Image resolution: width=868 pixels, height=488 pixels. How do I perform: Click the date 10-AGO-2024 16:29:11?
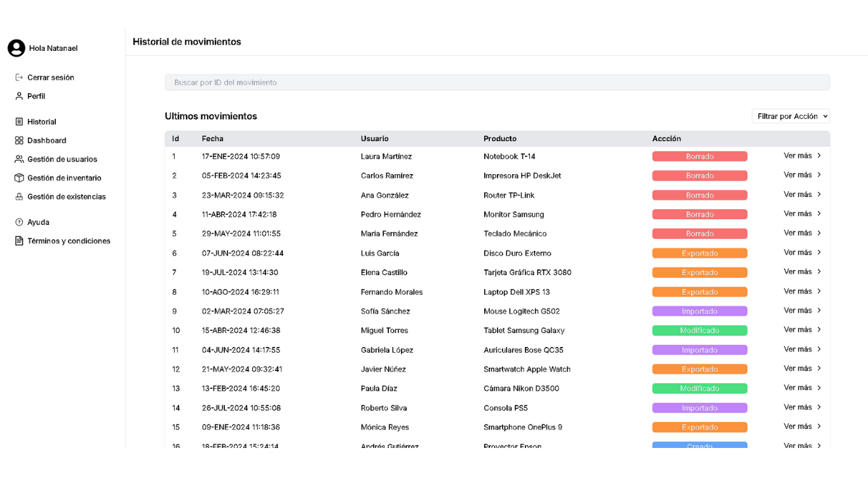(241, 292)
